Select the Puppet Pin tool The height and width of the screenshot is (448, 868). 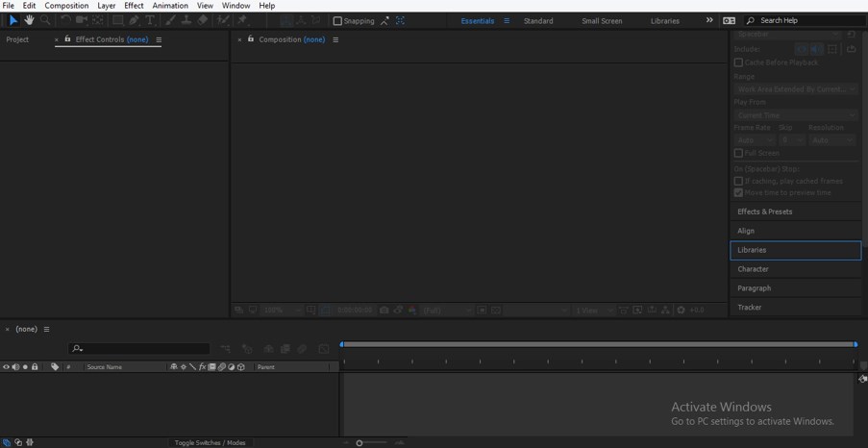coord(242,20)
